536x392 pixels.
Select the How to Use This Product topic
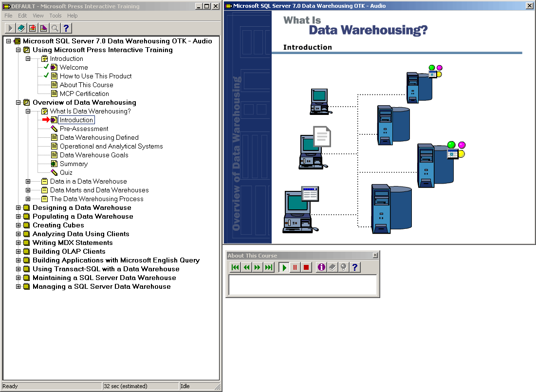[96, 76]
